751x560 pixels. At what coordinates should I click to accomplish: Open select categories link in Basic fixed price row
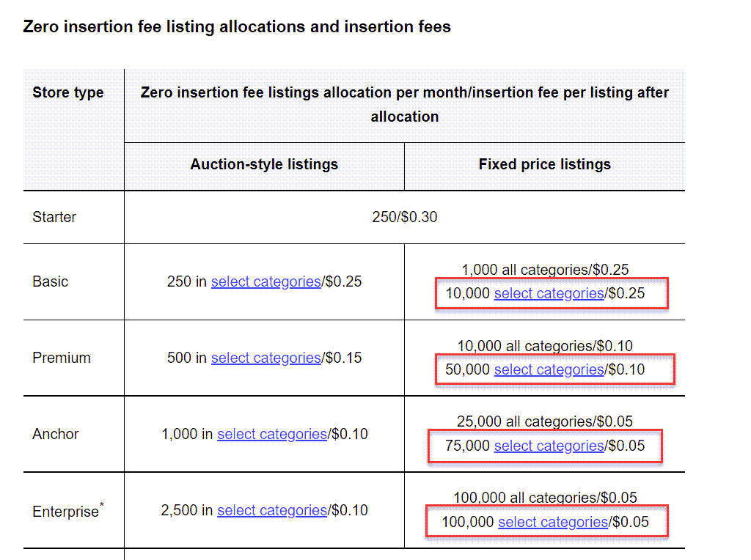click(x=549, y=293)
